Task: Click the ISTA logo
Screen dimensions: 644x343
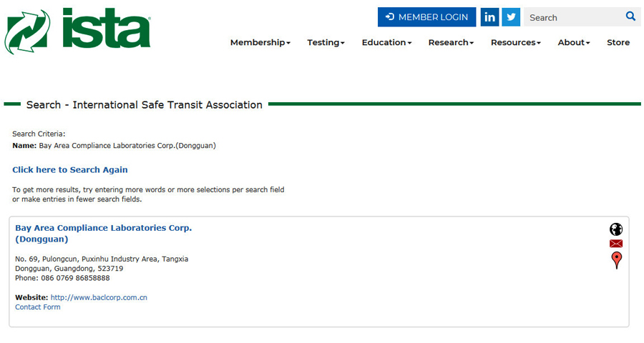Action: pyautogui.click(x=77, y=31)
